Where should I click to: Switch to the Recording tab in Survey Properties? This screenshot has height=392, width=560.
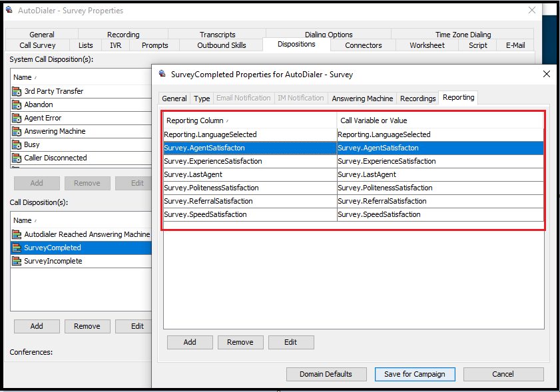pyautogui.click(x=123, y=34)
